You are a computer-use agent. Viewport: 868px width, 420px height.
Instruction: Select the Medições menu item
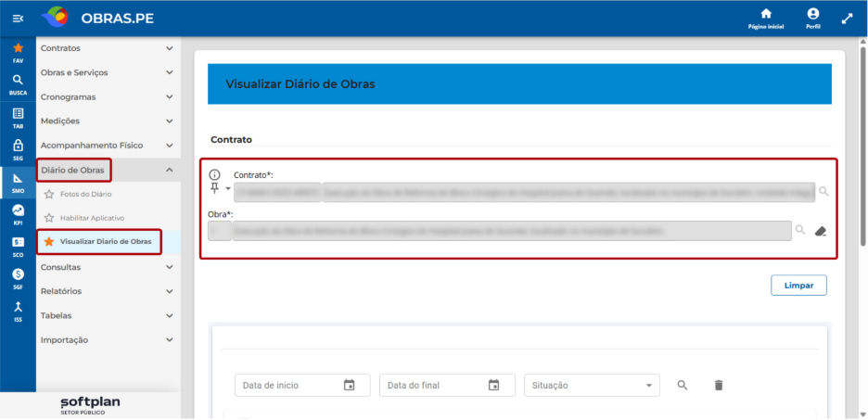[x=108, y=121]
